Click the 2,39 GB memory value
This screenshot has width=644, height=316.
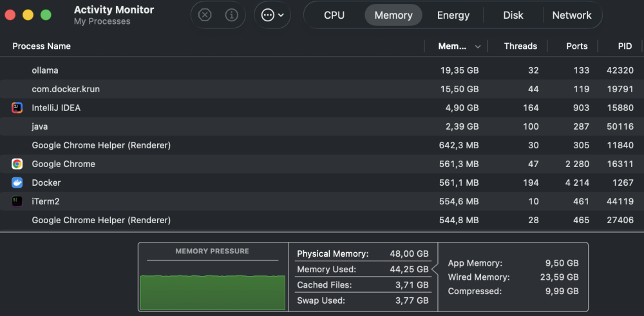(462, 126)
